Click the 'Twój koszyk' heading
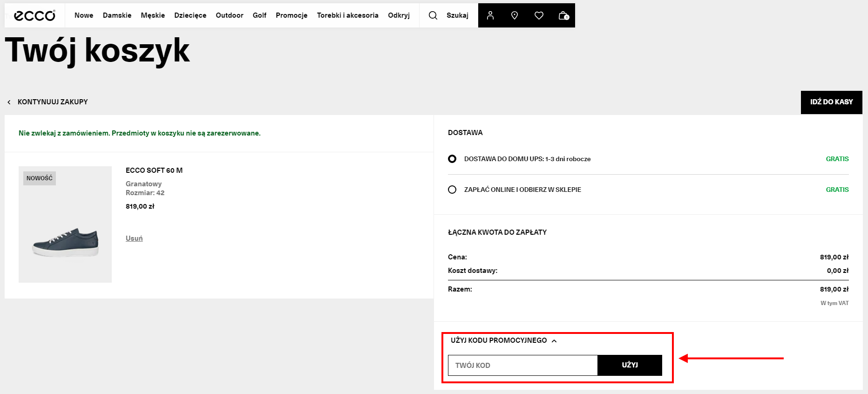The height and width of the screenshot is (394, 868). [97, 51]
